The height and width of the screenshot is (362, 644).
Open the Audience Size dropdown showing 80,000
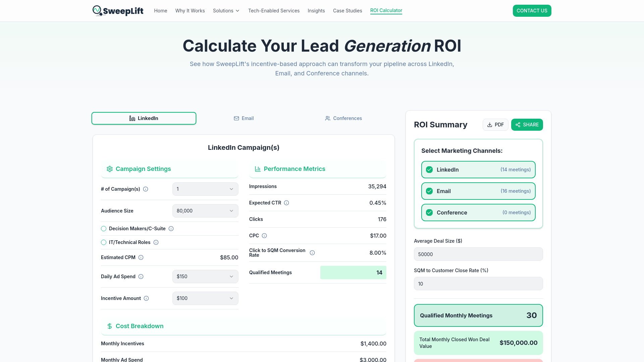[x=205, y=211]
